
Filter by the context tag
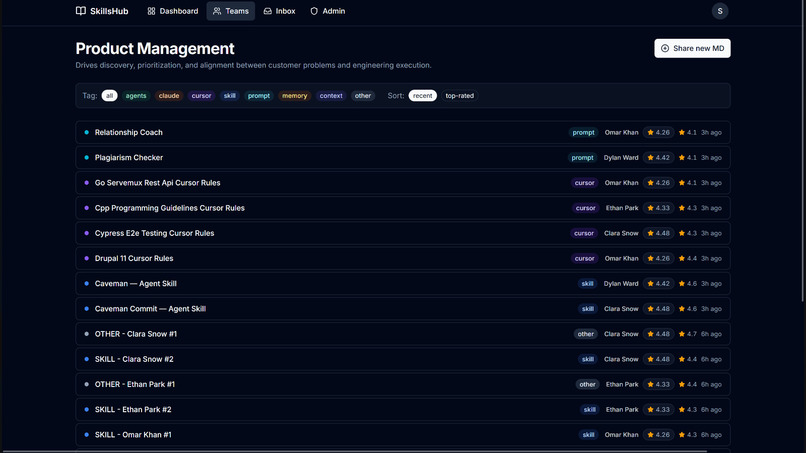(x=331, y=96)
